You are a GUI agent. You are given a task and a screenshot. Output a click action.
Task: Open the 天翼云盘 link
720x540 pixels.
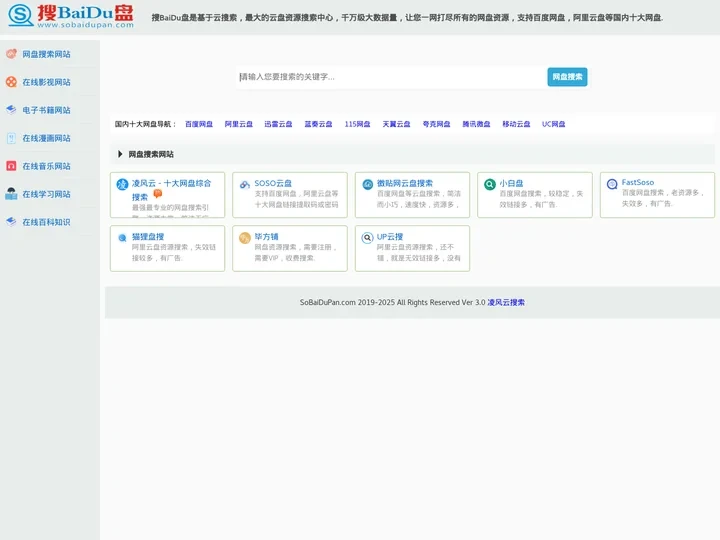[396, 124]
